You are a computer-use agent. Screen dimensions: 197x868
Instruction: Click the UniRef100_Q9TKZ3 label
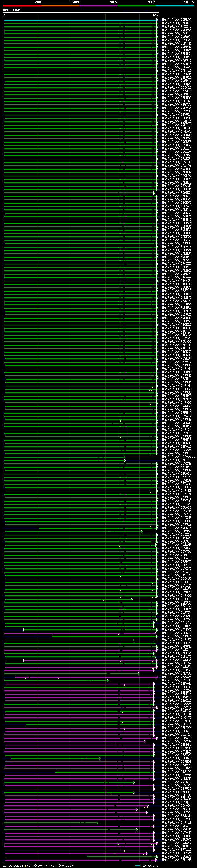point(177,782)
